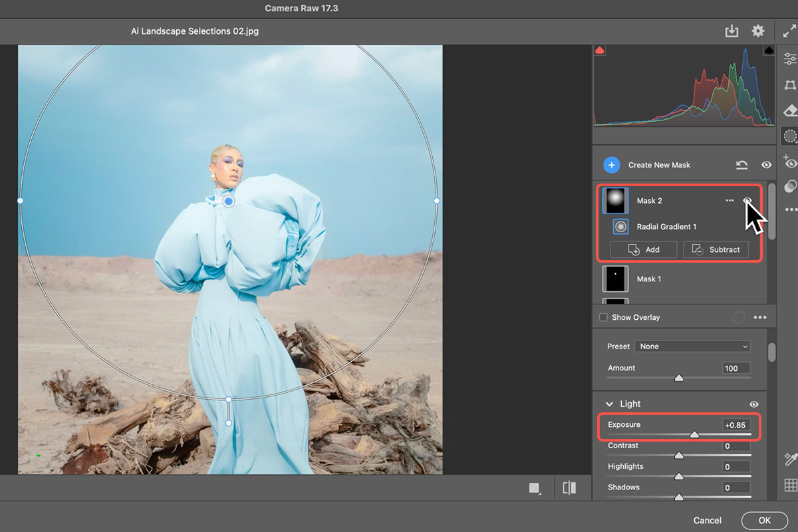The height and width of the screenshot is (532, 798).
Task: Toggle visibility of the Light section
Action: point(754,404)
